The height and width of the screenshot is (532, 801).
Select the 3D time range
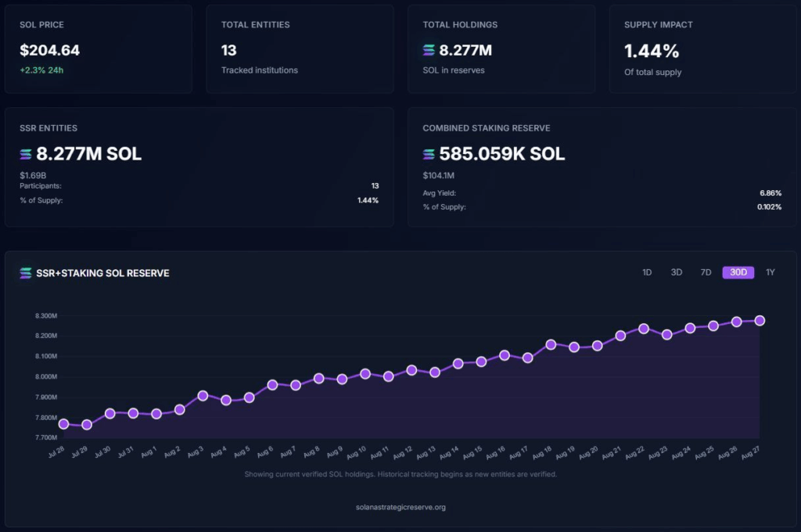tap(677, 272)
